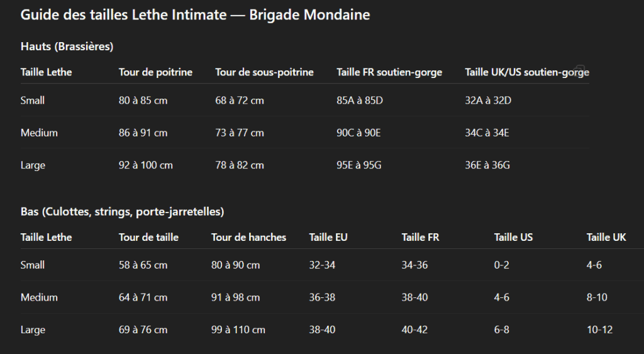Viewport: 644px width, 354px height.
Task: Click the 'Tour de sous-poitrine' column header
Action: point(264,72)
